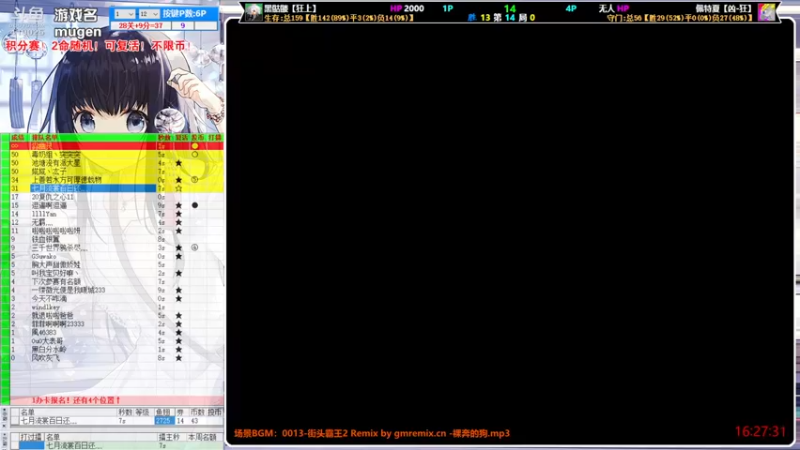Click the numbered circle in 三千世界 row
Screen dimensions: 800x450
click(195, 247)
